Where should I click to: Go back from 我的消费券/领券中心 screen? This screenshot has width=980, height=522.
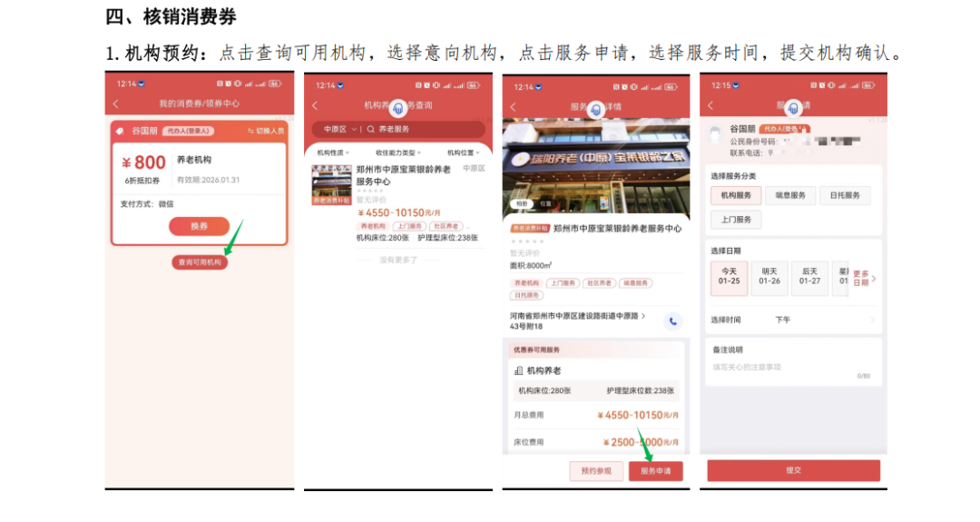(x=115, y=103)
